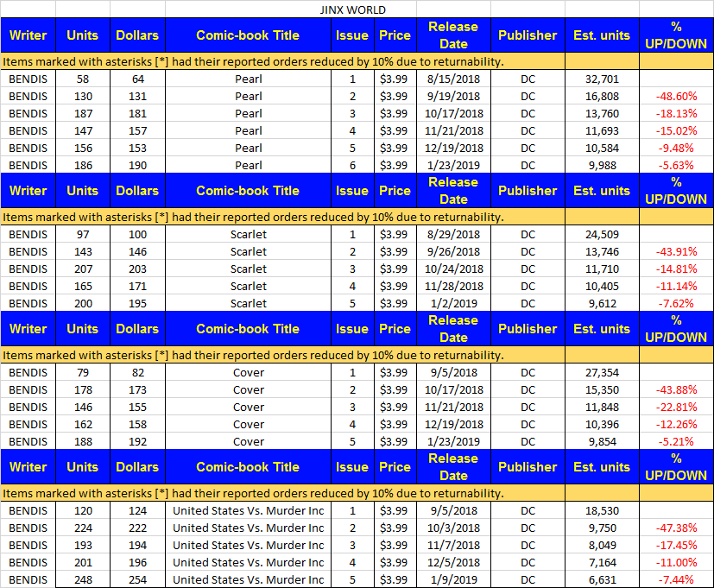Viewport: 714px width, 588px height.
Task: Click Pearl release date 8/15/2018
Action: point(453,79)
